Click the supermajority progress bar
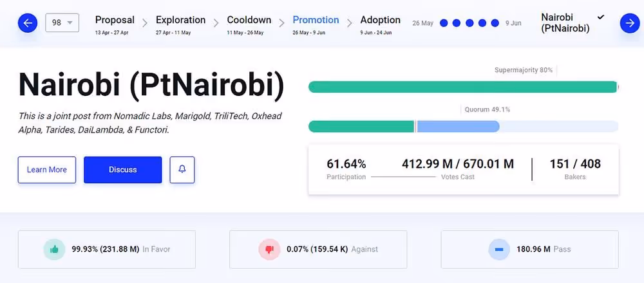 click(463, 87)
